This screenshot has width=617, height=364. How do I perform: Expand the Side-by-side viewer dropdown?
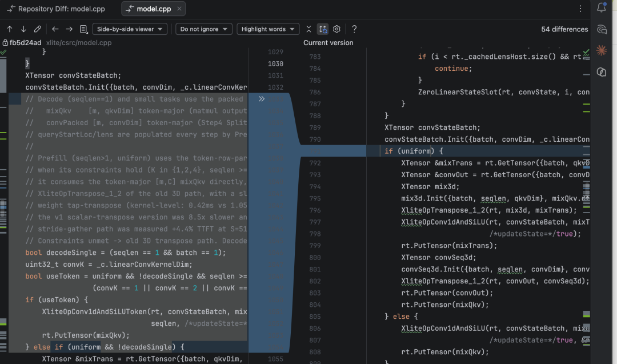130,29
